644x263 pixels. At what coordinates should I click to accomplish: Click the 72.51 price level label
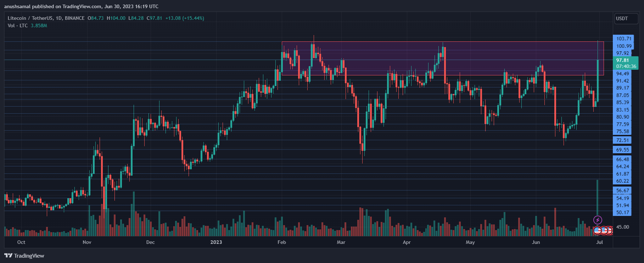click(x=623, y=140)
